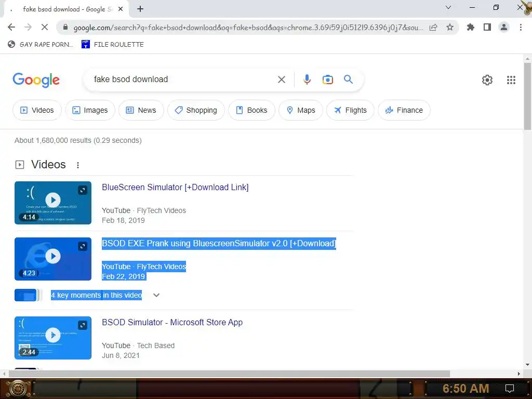
Task: Click the vertical scrollbar thumb
Action: click(527, 96)
